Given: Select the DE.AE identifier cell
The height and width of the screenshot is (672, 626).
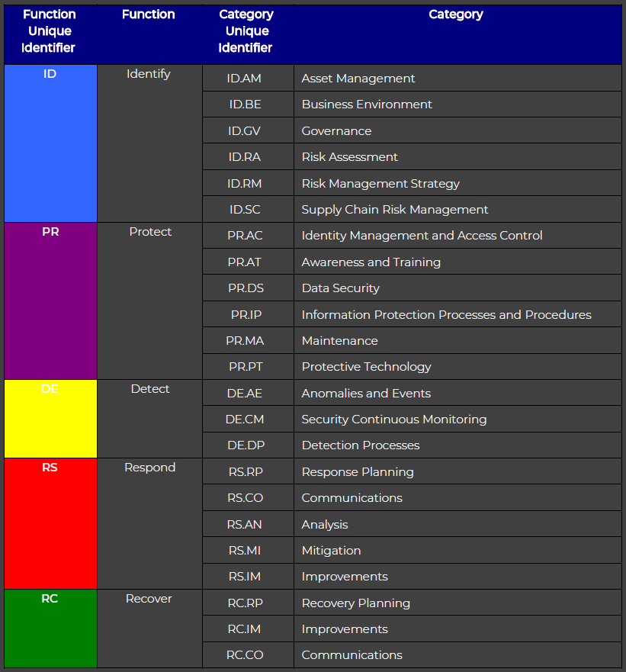Looking at the screenshot, I should [x=248, y=393].
